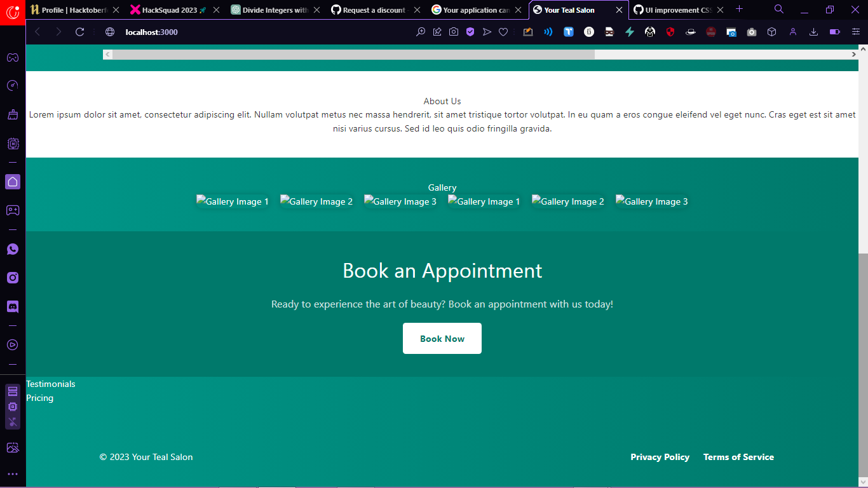Select the home icon in the sidebar
The height and width of the screenshot is (488, 868).
point(13,182)
